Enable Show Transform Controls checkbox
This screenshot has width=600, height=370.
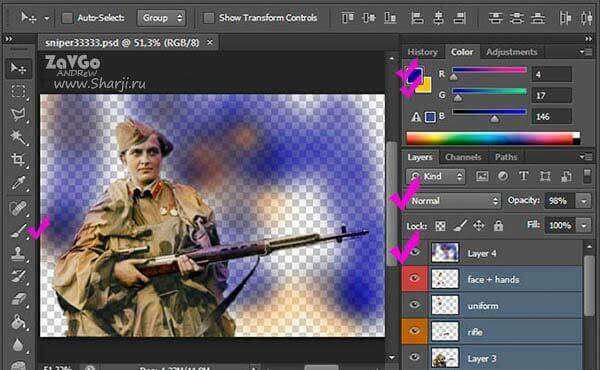pos(209,18)
